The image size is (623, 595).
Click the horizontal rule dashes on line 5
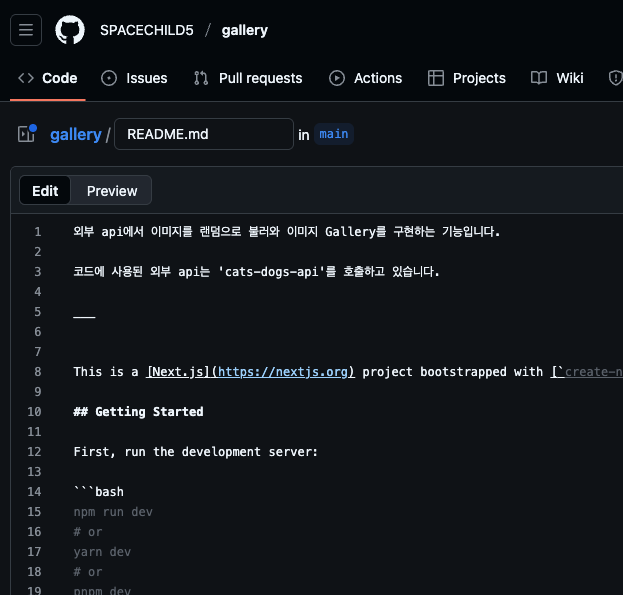(84, 317)
